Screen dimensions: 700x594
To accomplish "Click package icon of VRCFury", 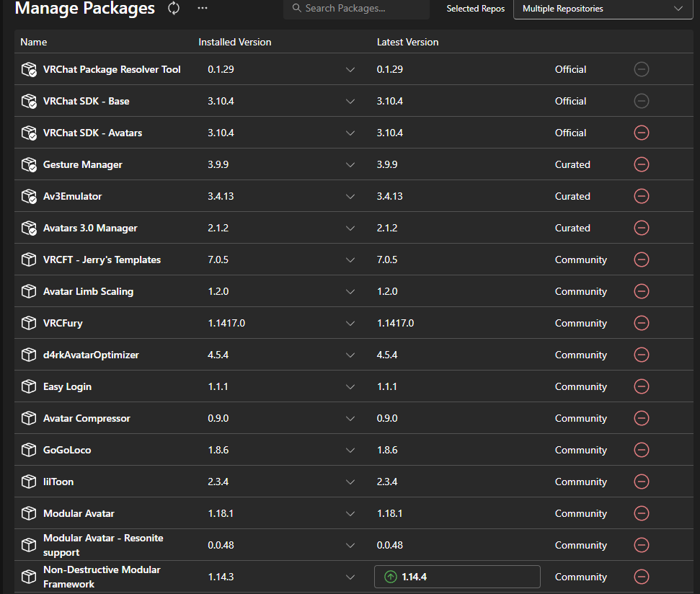I will click(x=29, y=323).
